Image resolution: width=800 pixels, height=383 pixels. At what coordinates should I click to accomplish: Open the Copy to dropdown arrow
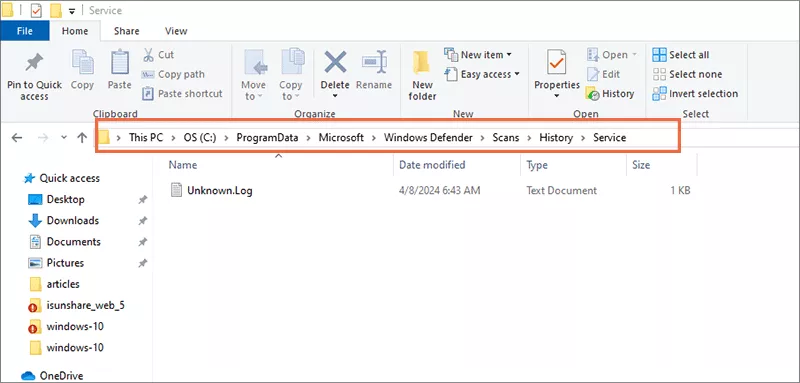click(297, 97)
